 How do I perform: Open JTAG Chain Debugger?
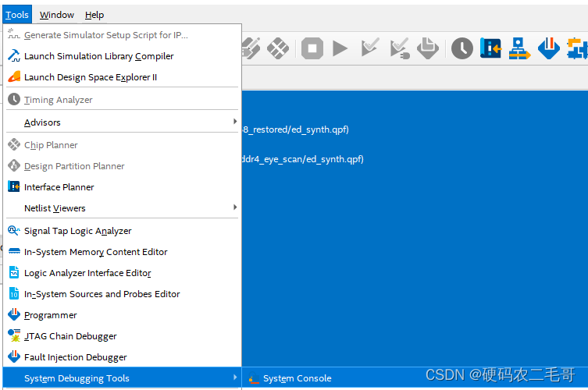tap(70, 336)
